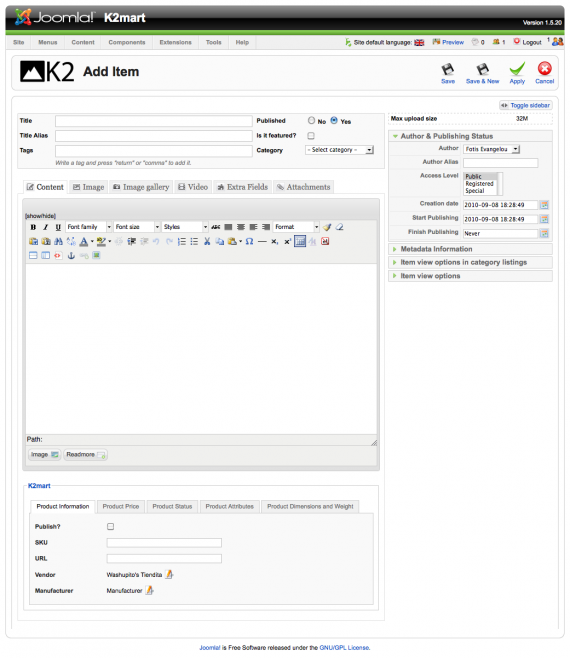Screen dimensions: 570x658
Task: Switch to the Product Dimensions and Weight tab
Action: 310,507
